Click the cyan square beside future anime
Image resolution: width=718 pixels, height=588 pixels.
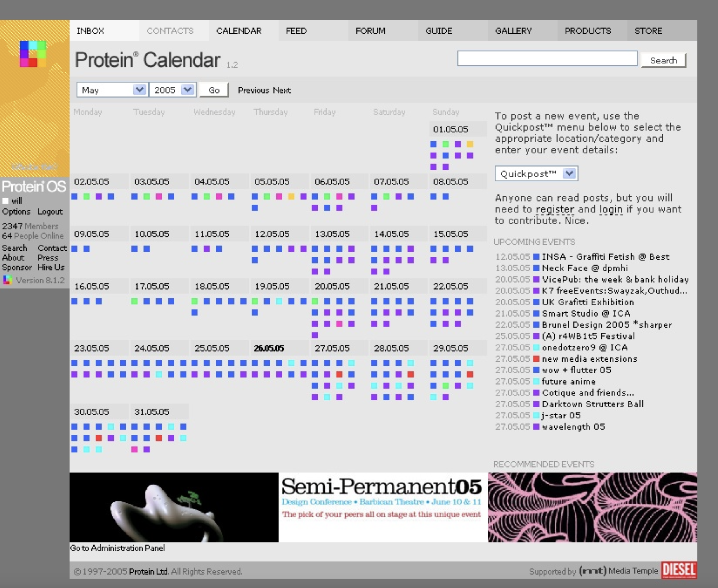536,381
